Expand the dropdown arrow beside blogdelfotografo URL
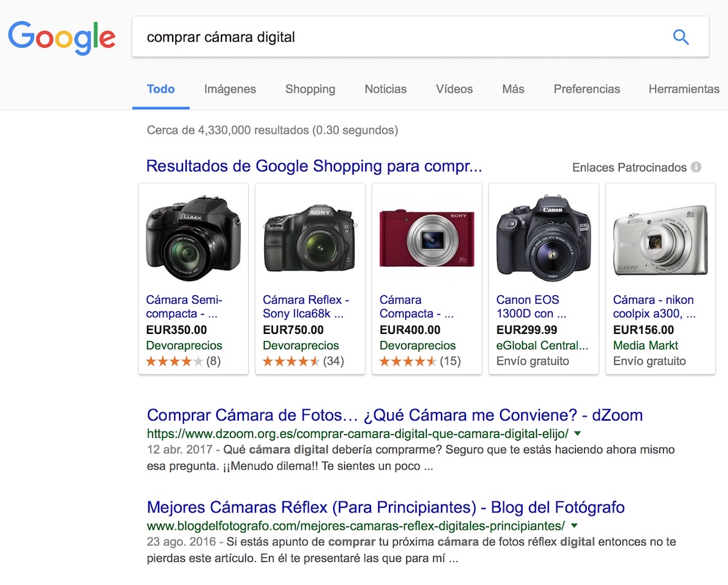 click(x=574, y=526)
